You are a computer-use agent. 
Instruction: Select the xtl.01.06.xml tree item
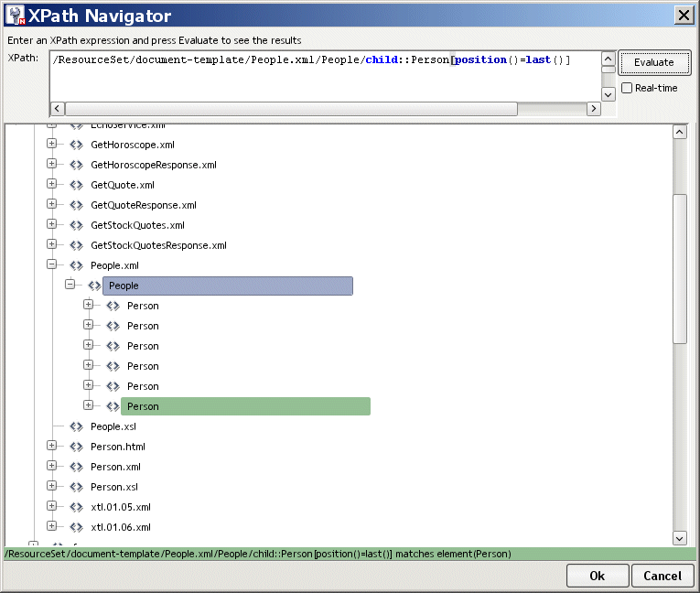point(121,527)
